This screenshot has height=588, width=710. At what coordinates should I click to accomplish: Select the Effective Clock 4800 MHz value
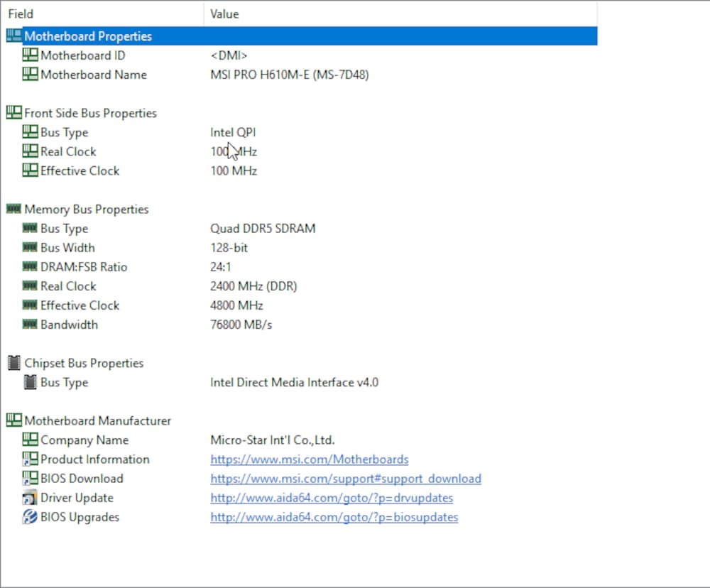(236, 305)
